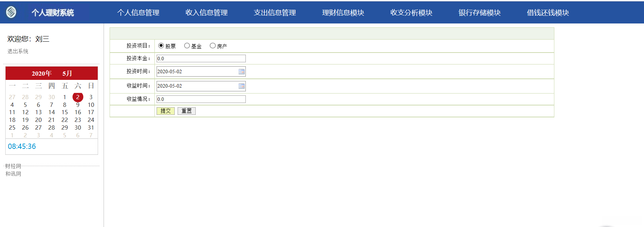Viewport: 644px width, 227px height.
Task: Click the 欢迎您: 刘三 greeting
Action: click(x=28, y=39)
